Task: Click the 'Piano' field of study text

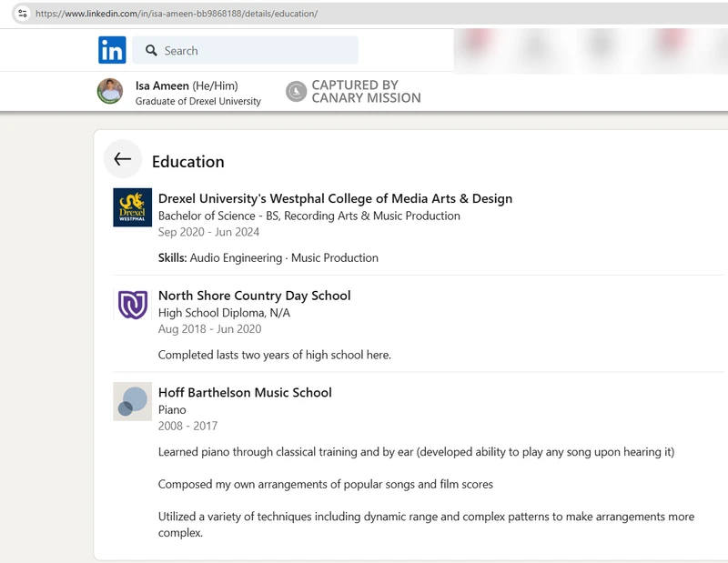Action: pyautogui.click(x=172, y=410)
